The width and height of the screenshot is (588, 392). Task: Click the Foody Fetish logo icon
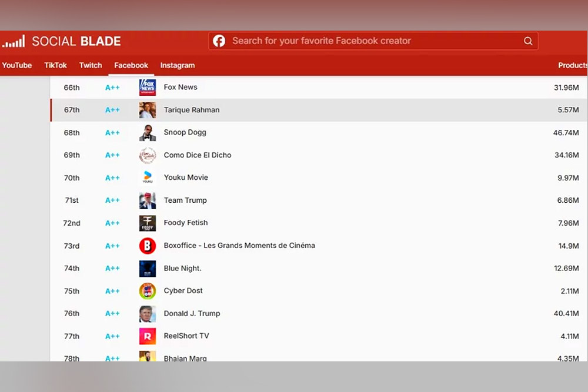tap(148, 223)
